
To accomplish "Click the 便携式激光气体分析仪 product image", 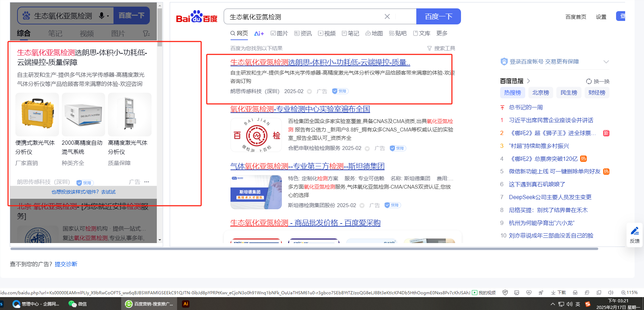I will click(x=37, y=114).
